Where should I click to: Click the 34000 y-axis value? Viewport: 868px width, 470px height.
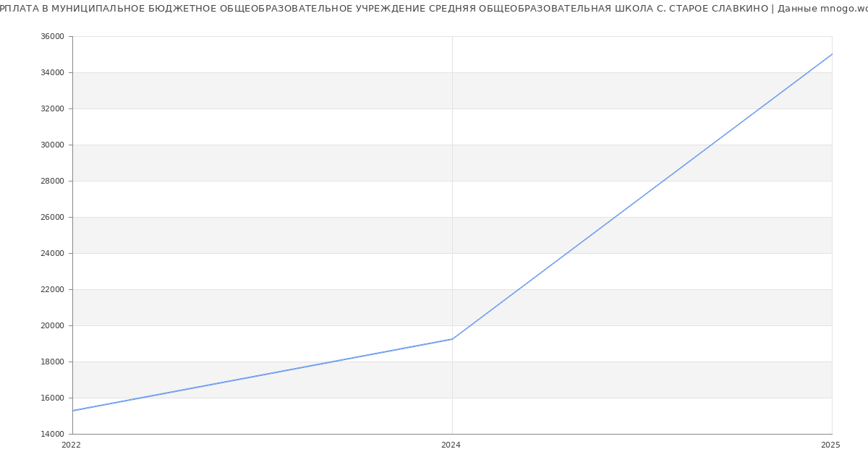click(53, 72)
